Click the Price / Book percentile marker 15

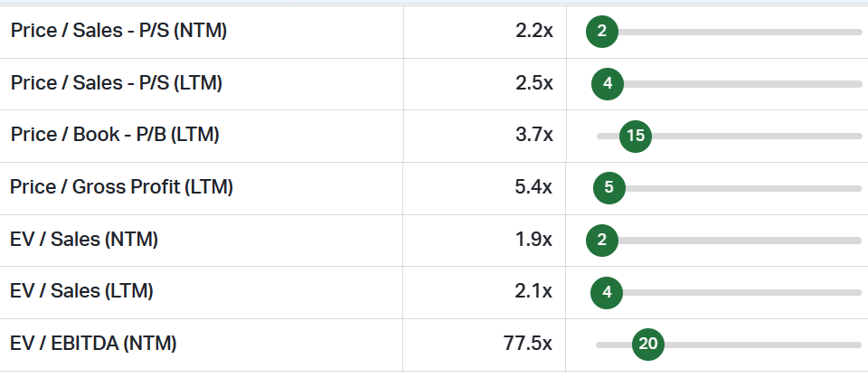tap(636, 136)
